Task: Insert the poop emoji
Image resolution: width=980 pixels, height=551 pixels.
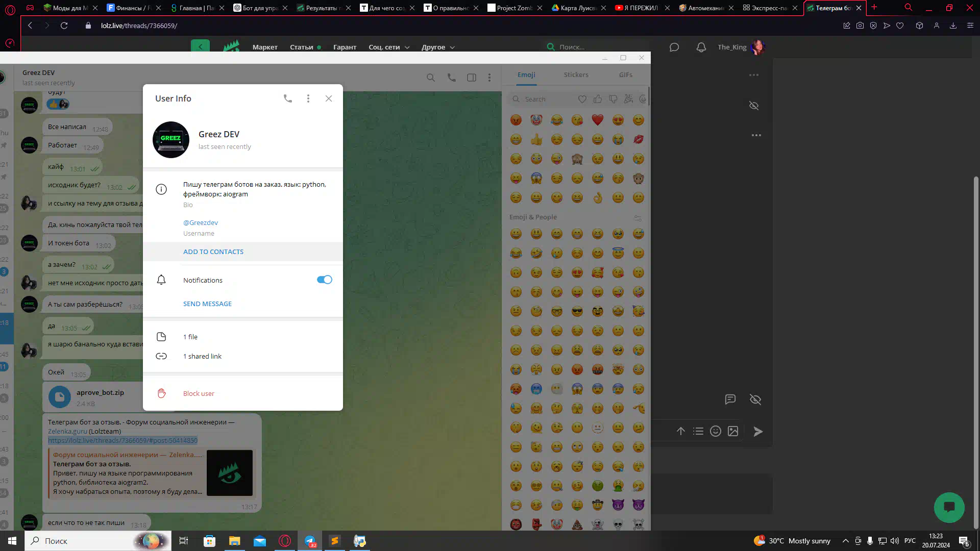Action: pyautogui.click(x=577, y=524)
